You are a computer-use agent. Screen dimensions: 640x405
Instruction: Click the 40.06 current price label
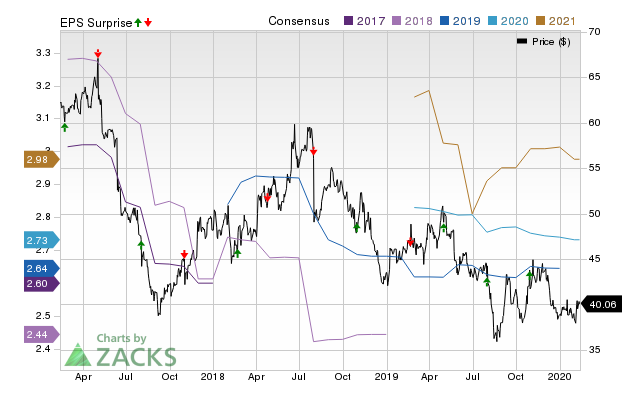(603, 305)
